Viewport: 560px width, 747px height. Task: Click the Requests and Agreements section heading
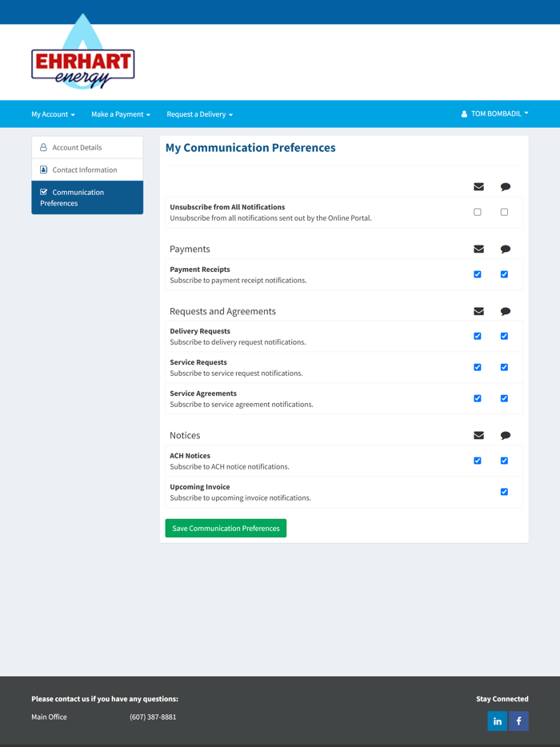(222, 311)
